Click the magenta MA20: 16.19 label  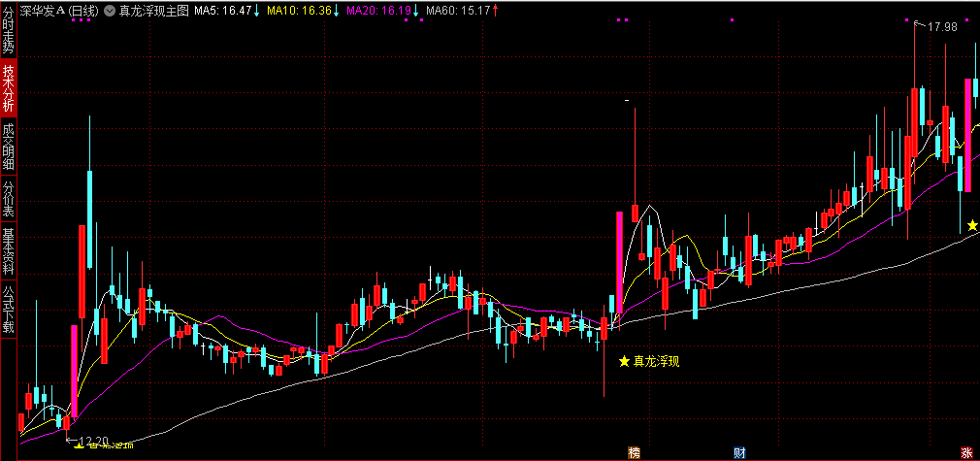[x=378, y=11]
